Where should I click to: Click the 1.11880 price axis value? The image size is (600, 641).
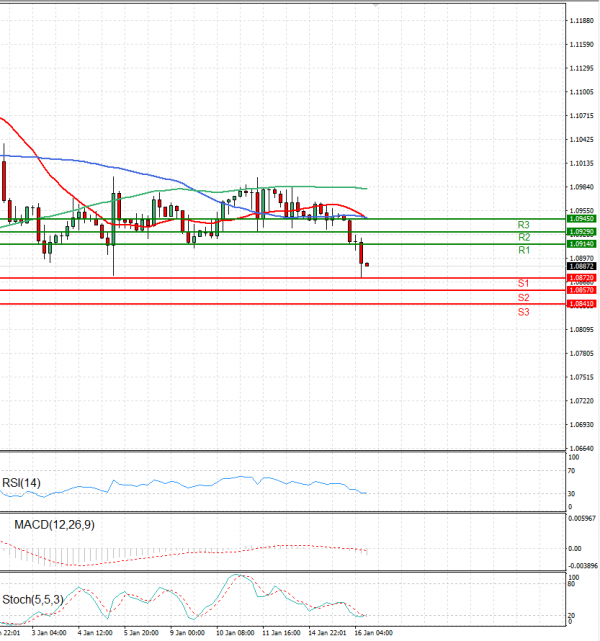click(582, 20)
